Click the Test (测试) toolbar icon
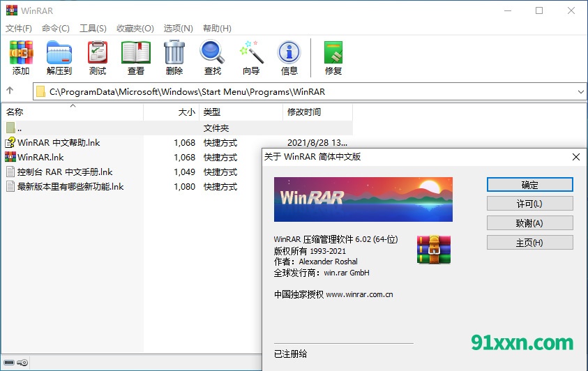Image resolution: width=588 pixels, height=371 pixels. point(98,53)
